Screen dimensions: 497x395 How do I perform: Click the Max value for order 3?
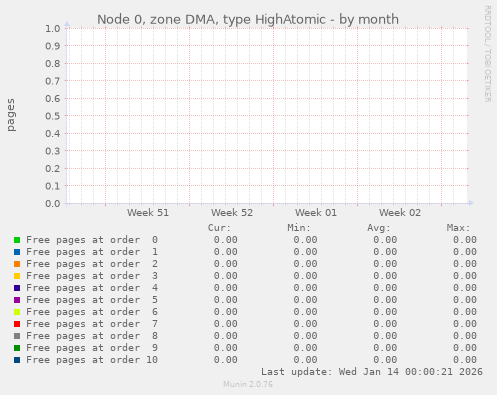(x=465, y=276)
